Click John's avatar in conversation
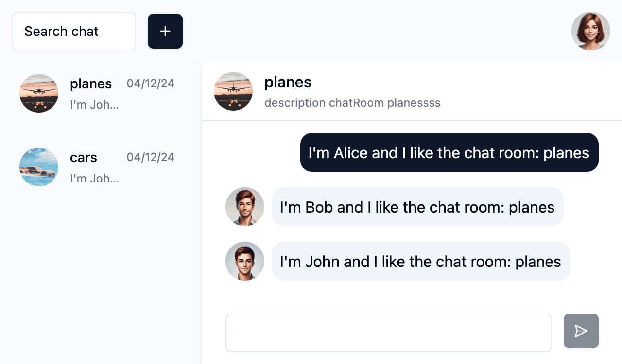The width and height of the screenshot is (622, 364). [x=245, y=261]
